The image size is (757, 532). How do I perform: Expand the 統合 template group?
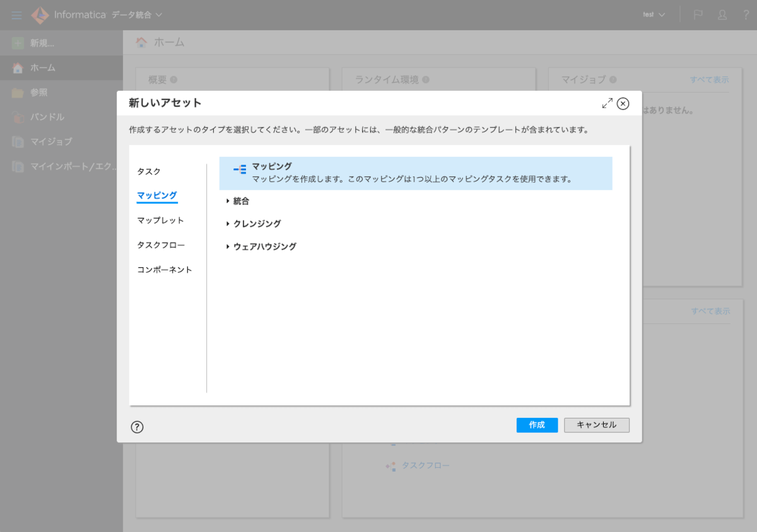228,201
